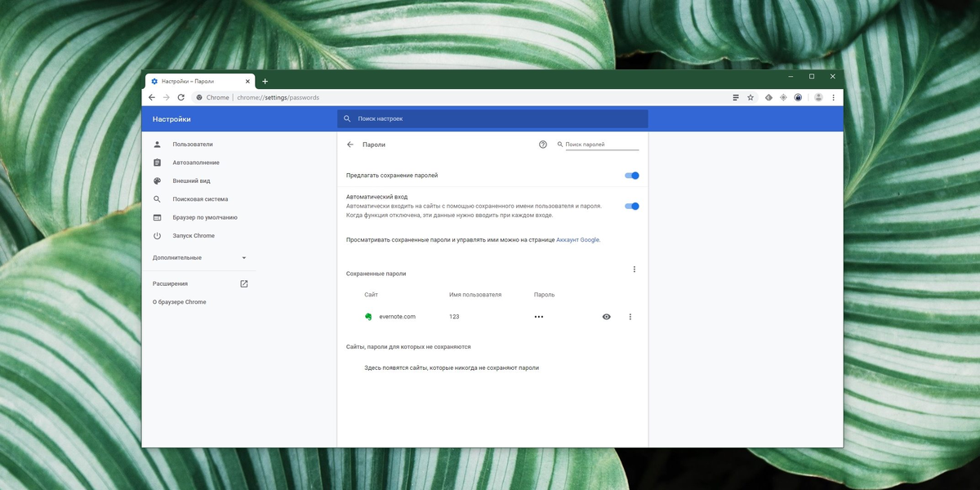
Task: Click the browser forward arrow
Action: click(x=166, y=97)
